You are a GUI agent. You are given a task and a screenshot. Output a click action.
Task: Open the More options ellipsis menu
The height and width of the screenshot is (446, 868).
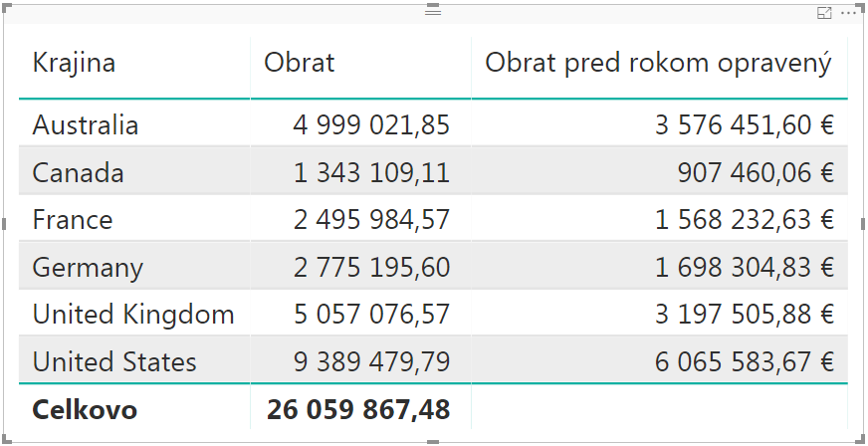pos(849,13)
